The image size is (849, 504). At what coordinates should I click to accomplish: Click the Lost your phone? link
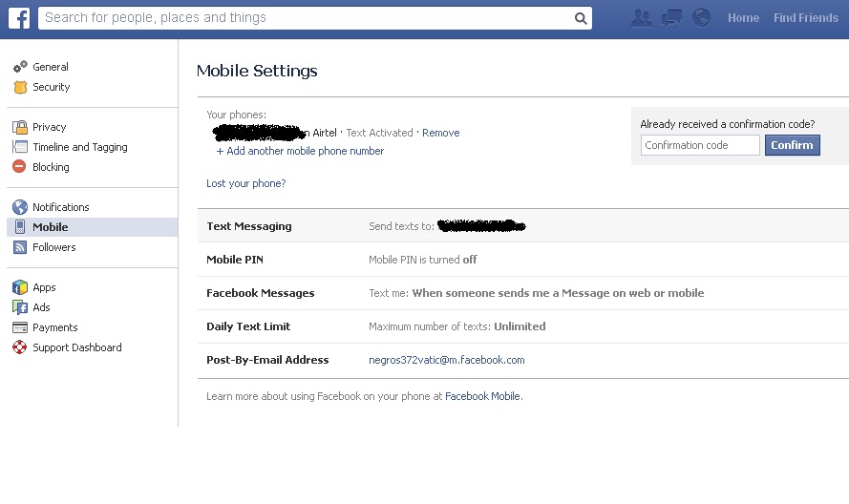pyautogui.click(x=245, y=183)
